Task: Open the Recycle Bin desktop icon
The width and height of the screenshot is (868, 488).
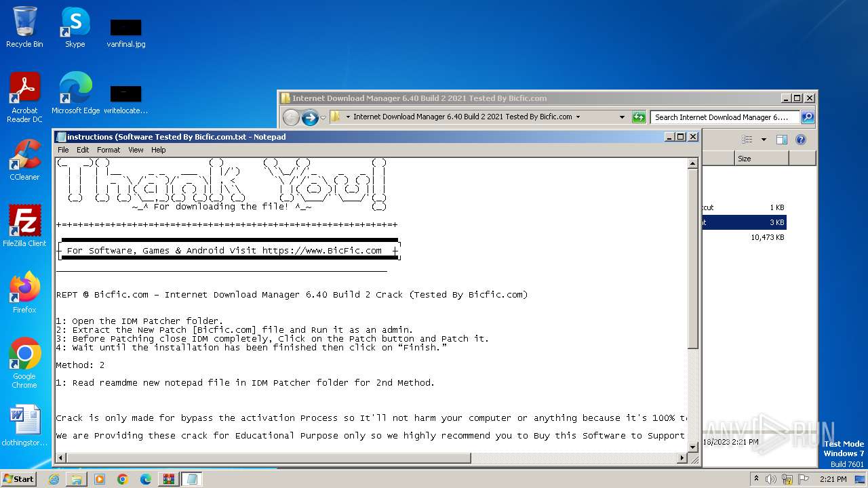Action: pyautogui.click(x=24, y=27)
